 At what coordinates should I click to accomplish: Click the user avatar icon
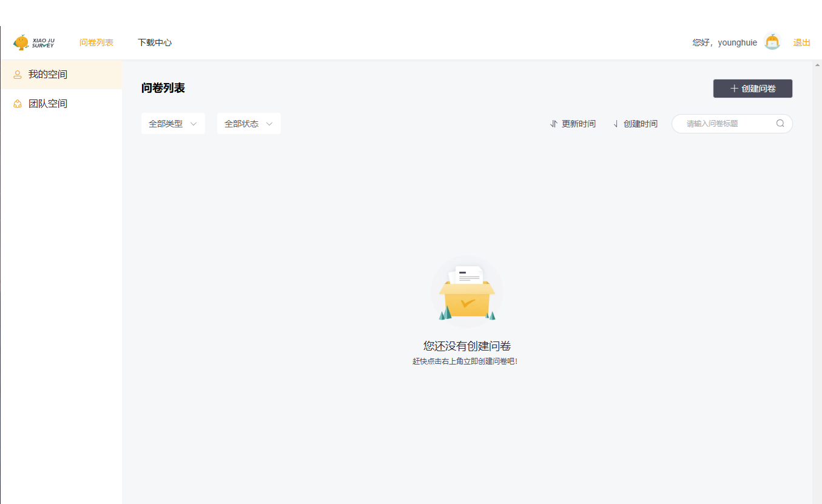pyautogui.click(x=772, y=42)
